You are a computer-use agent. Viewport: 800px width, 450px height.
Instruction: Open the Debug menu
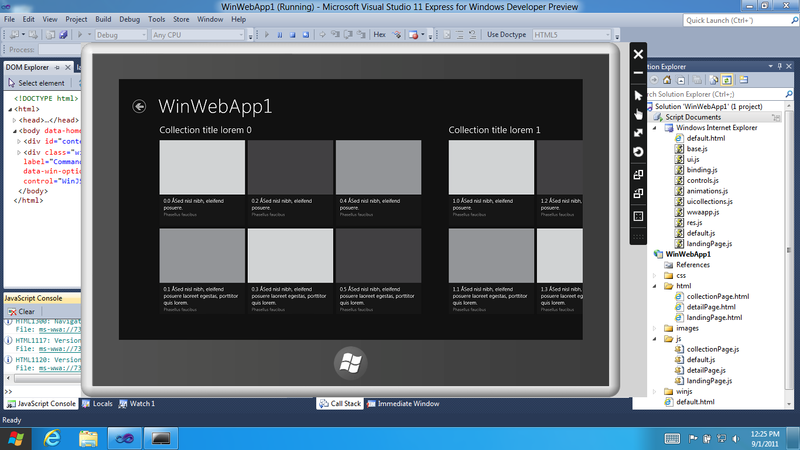pos(129,19)
